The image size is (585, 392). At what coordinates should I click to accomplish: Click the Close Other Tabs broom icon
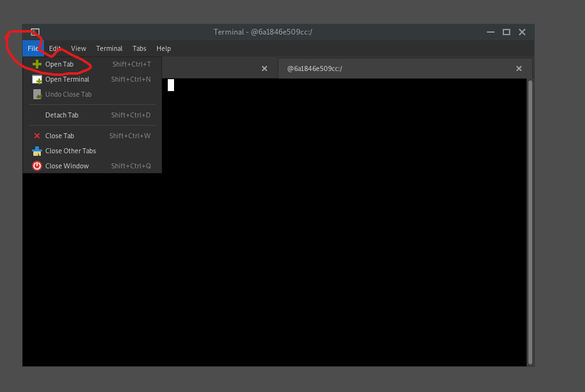tap(37, 151)
